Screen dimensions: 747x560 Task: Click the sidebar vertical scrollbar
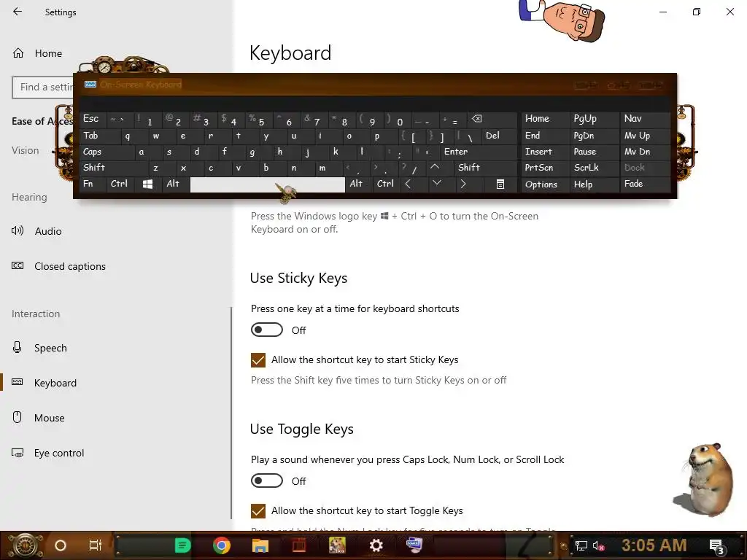[x=231, y=413]
